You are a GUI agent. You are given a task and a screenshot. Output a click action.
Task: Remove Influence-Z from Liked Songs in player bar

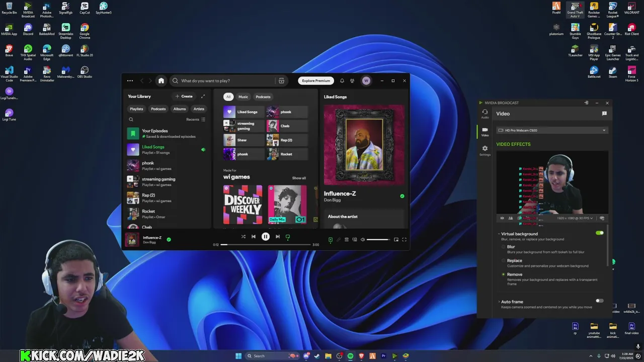coord(169,239)
